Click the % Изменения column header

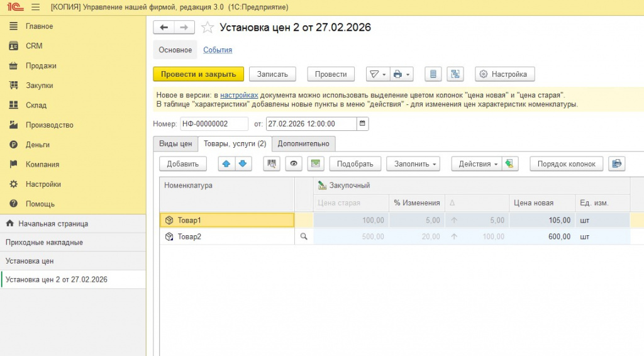tap(416, 203)
